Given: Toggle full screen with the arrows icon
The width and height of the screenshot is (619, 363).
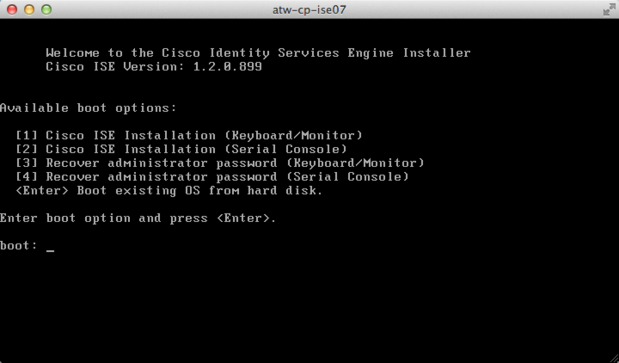Looking at the screenshot, I should 609,9.
